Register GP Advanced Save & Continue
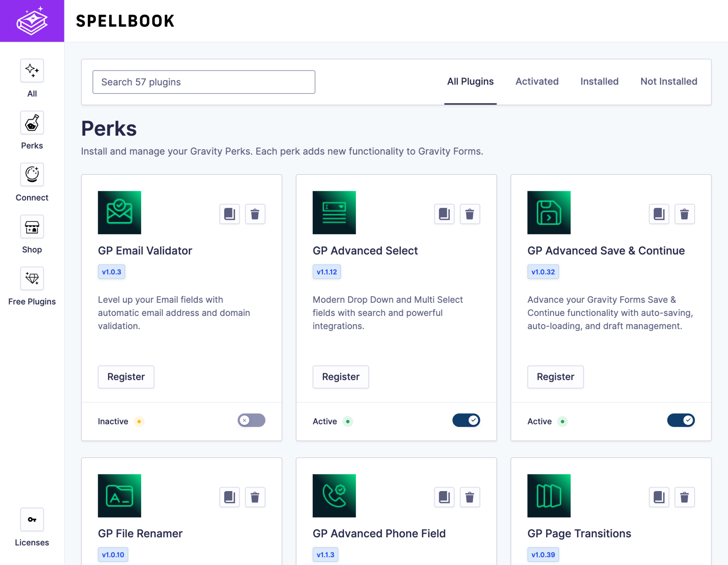Screen dimensions: 728x565 coord(555,377)
